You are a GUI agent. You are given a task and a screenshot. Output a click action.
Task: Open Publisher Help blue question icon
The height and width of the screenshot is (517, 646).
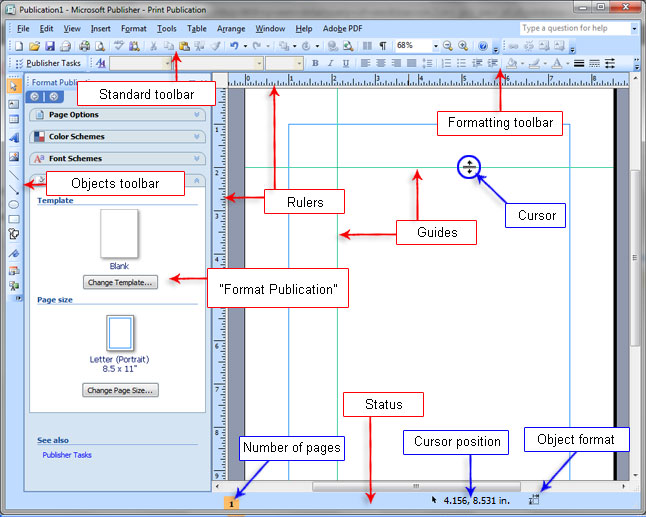(483, 46)
